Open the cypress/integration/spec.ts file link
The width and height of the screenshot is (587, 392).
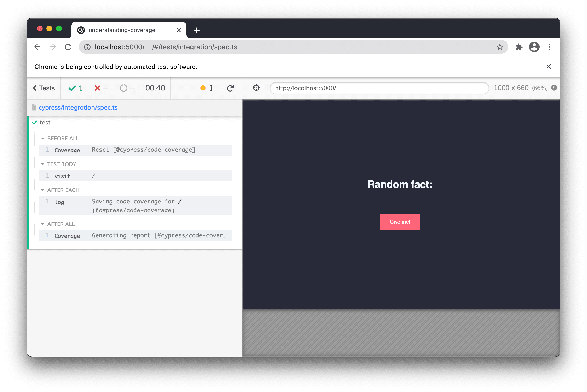[78, 107]
